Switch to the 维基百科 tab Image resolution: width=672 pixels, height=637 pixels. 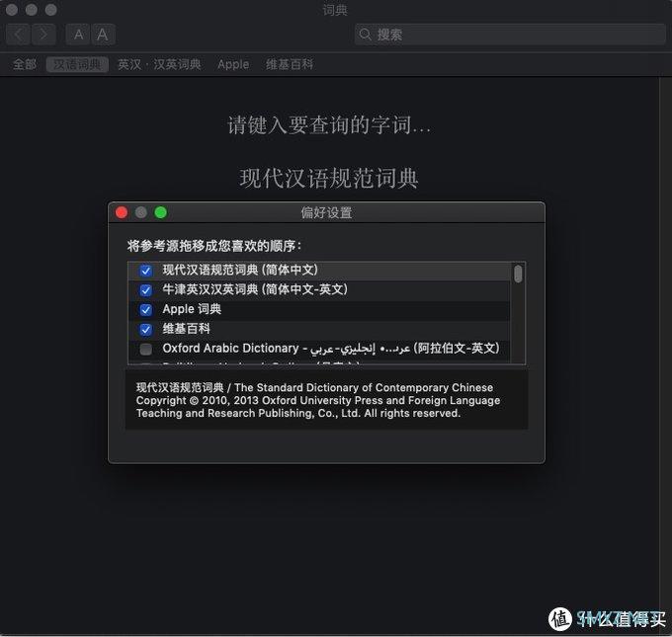[290, 64]
